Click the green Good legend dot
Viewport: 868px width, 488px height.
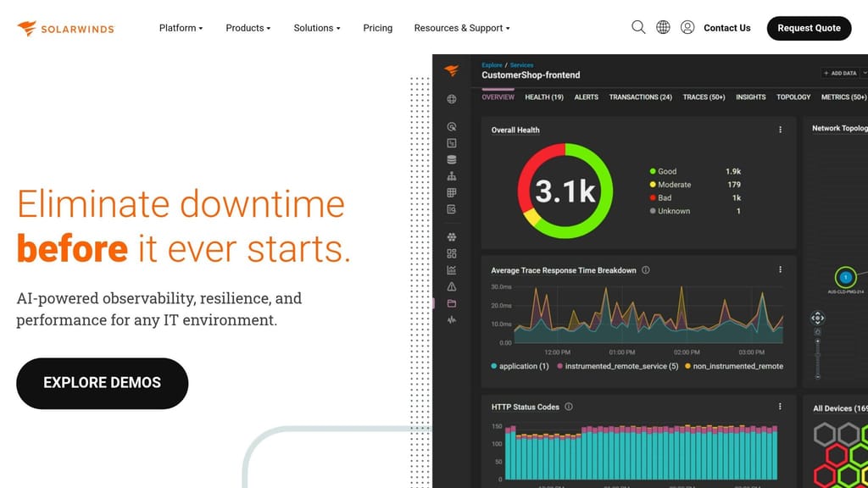click(x=653, y=171)
